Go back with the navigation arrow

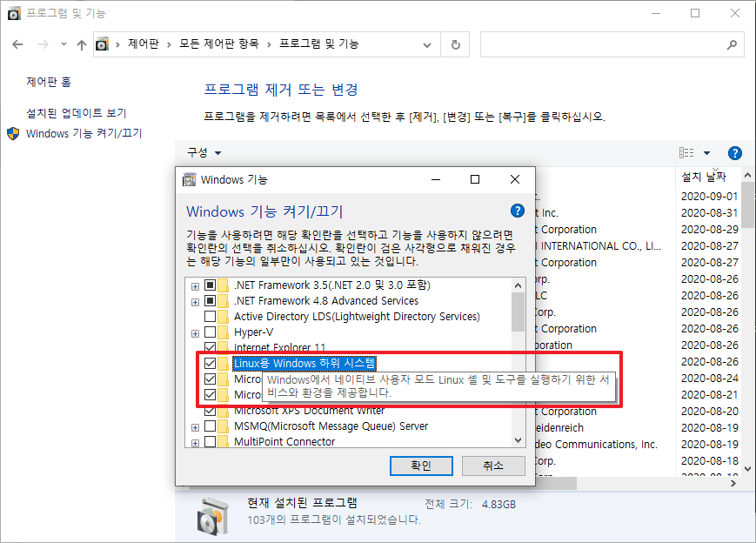pyautogui.click(x=17, y=45)
